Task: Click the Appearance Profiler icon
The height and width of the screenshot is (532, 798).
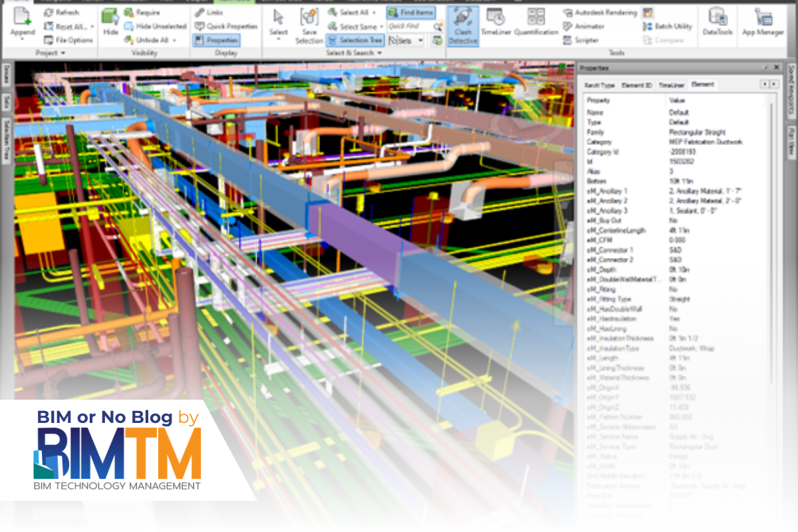Action: click(x=648, y=13)
